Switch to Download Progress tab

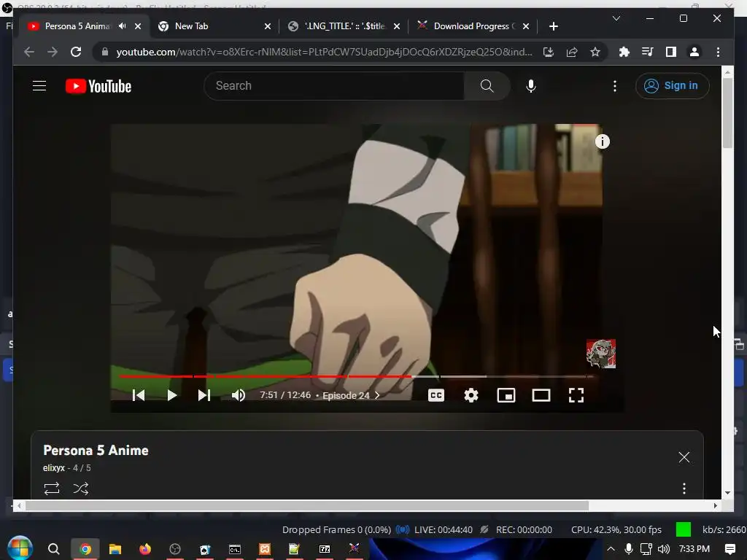(474, 26)
